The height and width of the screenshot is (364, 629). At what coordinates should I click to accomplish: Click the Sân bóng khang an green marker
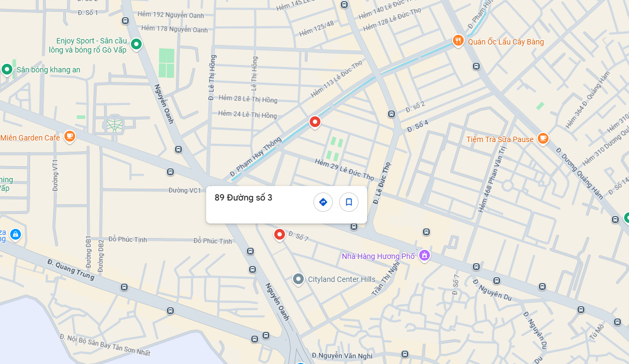(7, 69)
